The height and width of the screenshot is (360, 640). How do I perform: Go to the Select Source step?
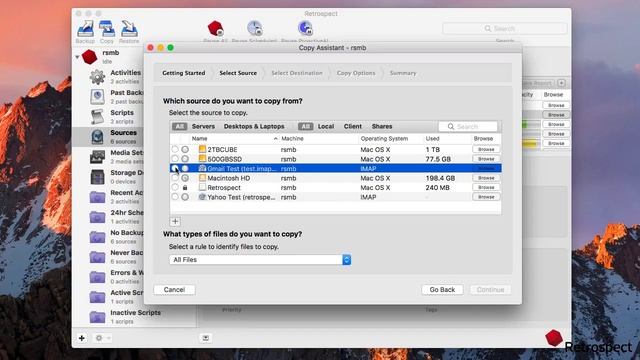click(x=238, y=73)
